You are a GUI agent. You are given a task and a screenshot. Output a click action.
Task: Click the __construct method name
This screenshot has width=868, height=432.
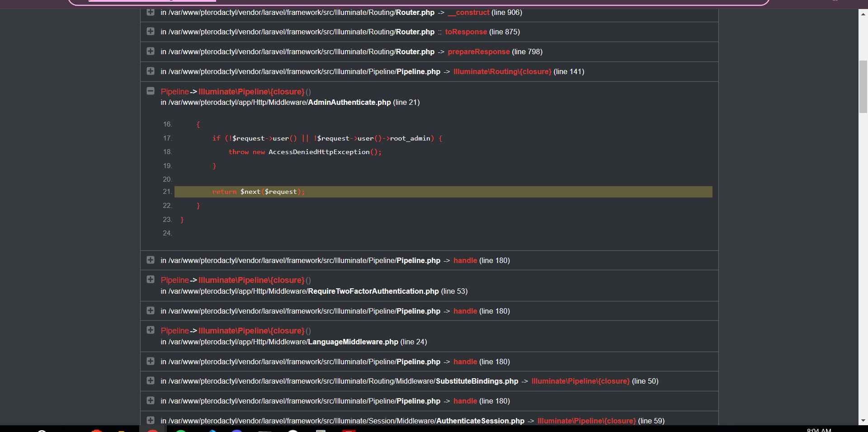coord(468,13)
